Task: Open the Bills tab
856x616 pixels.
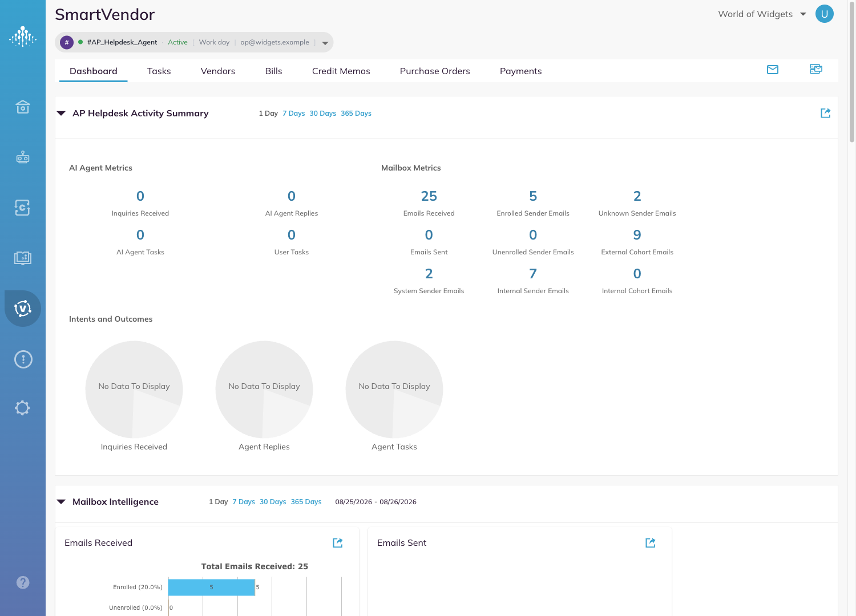Action: click(x=274, y=71)
